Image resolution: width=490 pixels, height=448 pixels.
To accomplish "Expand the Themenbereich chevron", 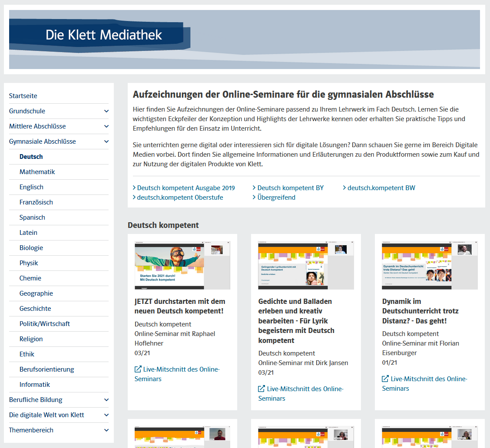I will pos(106,430).
